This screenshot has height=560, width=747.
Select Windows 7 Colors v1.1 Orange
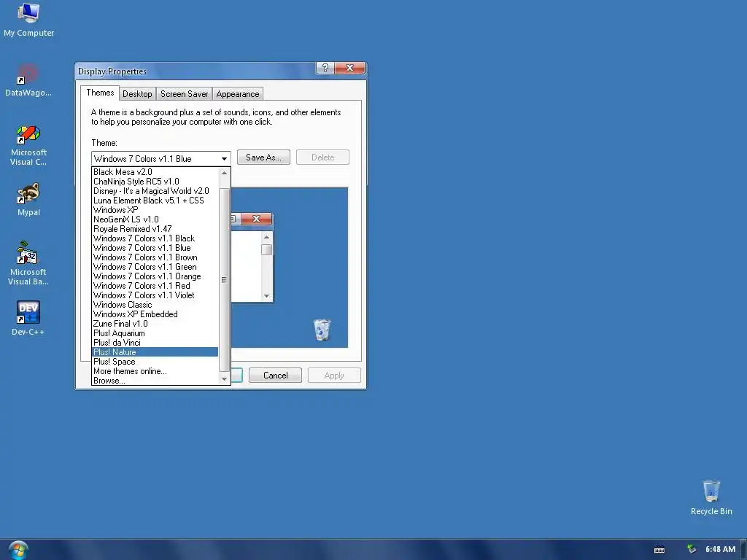[155, 276]
